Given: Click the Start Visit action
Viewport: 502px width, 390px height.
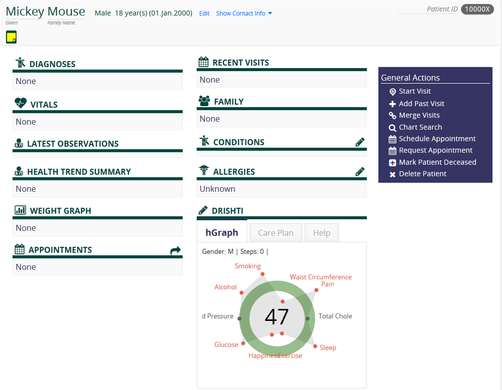Looking at the screenshot, I should tap(415, 91).
